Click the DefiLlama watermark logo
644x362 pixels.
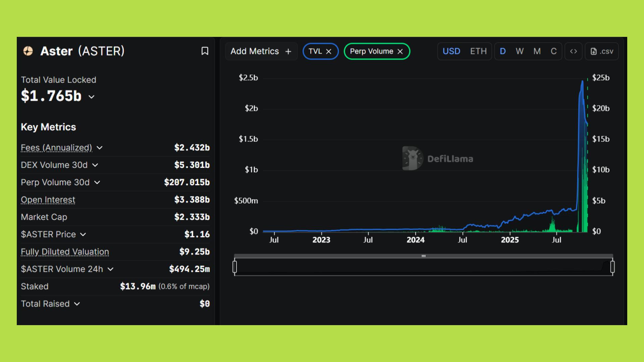(412, 158)
